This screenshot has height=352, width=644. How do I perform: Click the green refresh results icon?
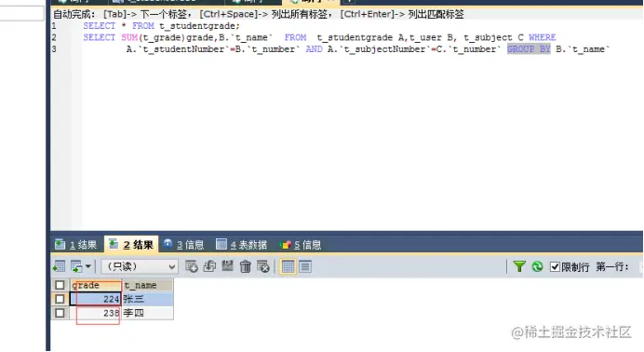click(537, 266)
